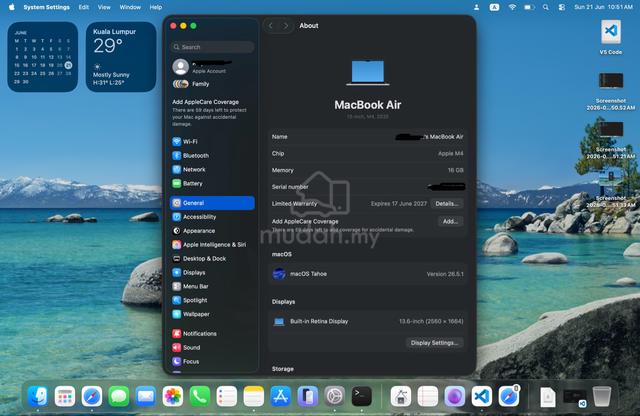Open Menu Bar settings in the sidebar
The width and height of the screenshot is (640, 416).
pos(212,286)
